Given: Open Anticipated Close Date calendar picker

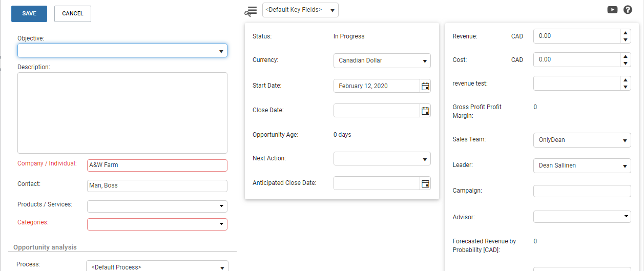Looking at the screenshot, I should (x=425, y=183).
